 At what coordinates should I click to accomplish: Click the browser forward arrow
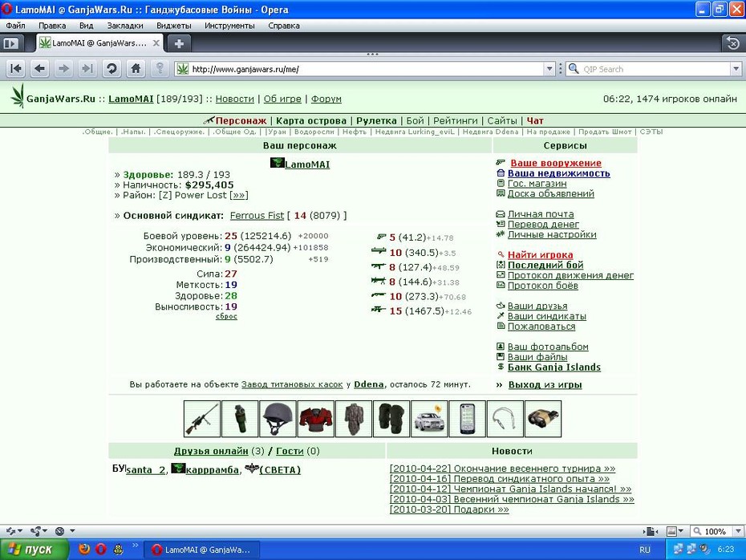click(x=63, y=69)
